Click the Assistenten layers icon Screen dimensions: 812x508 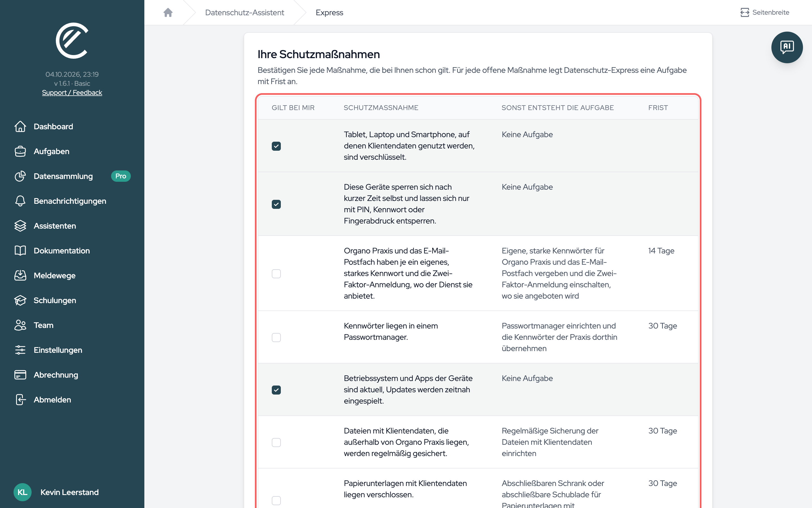[x=20, y=226]
